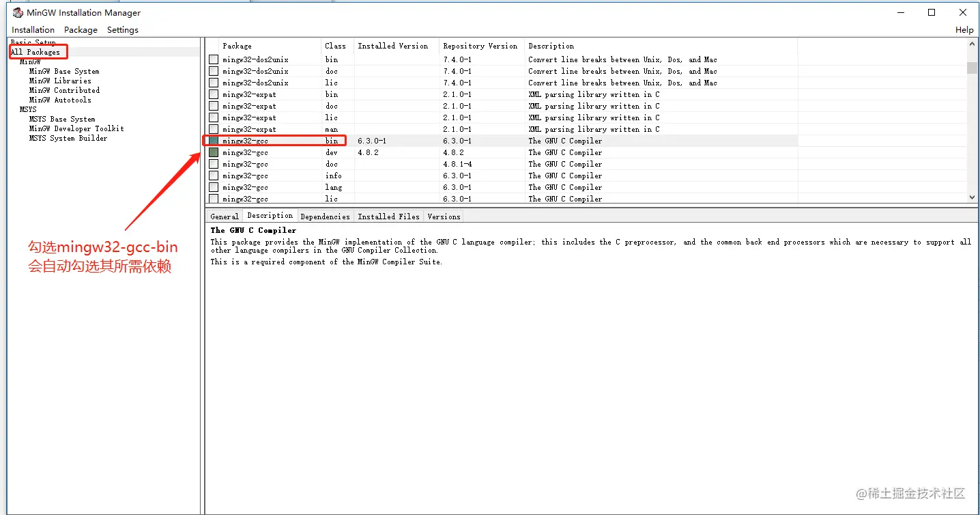Screen dimensions: 980x515
Task: Mark the mingw32-gcc info checkbox
Action: pyautogui.click(x=214, y=176)
